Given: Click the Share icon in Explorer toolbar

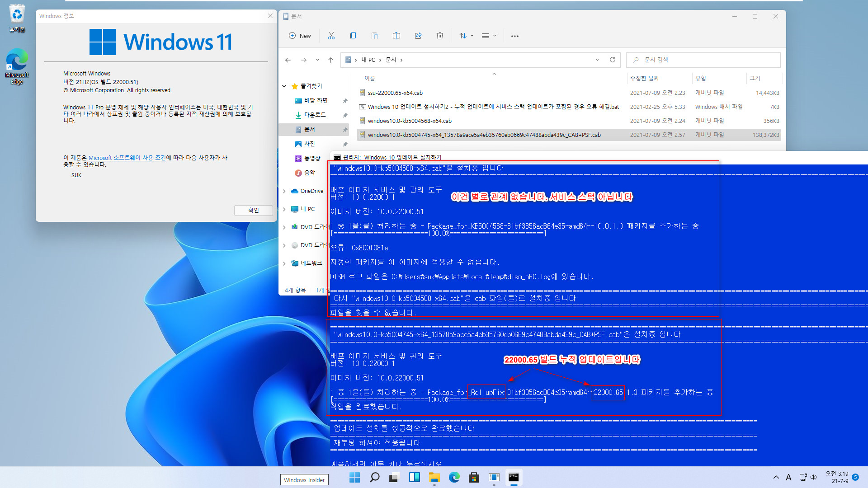Looking at the screenshot, I should tap(418, 36).
